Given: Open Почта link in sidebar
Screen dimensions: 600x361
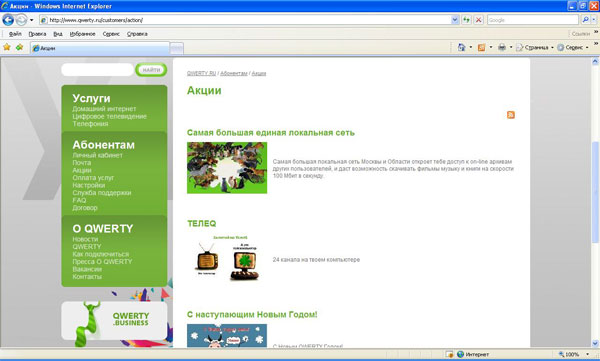Looking at the screenshot, I should (x=82, y=163).
